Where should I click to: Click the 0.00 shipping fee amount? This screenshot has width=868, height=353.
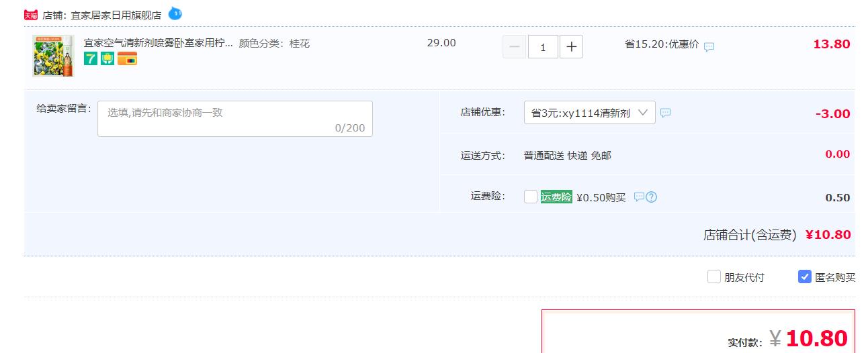(838, 154)
